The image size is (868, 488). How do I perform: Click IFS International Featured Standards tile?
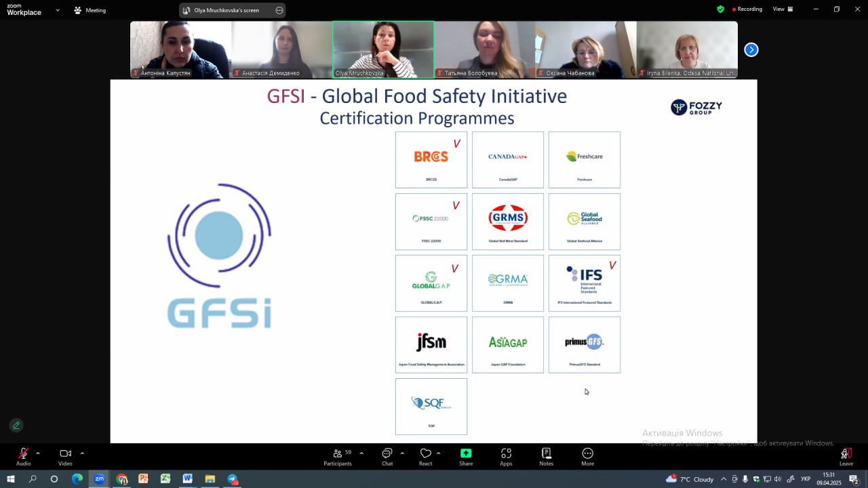585,283
